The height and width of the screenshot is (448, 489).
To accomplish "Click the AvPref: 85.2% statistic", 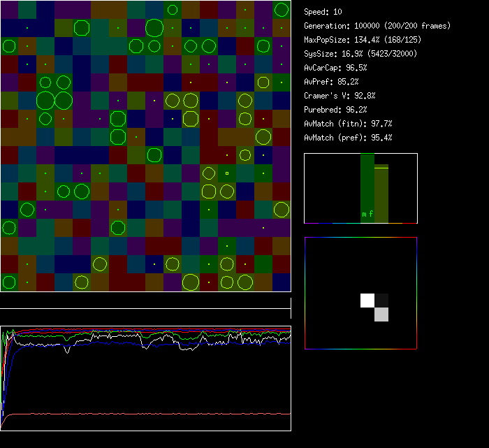I will point(331,82).
